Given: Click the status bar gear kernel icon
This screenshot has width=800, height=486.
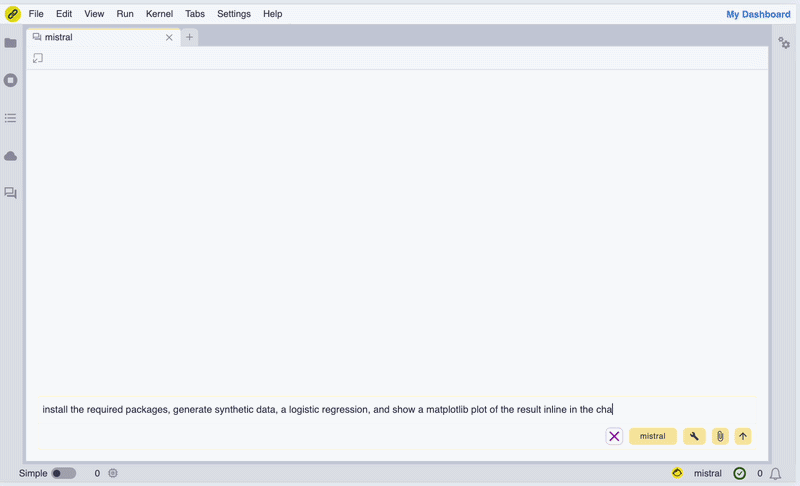Looking at the screenshot, I should (113, 473).
